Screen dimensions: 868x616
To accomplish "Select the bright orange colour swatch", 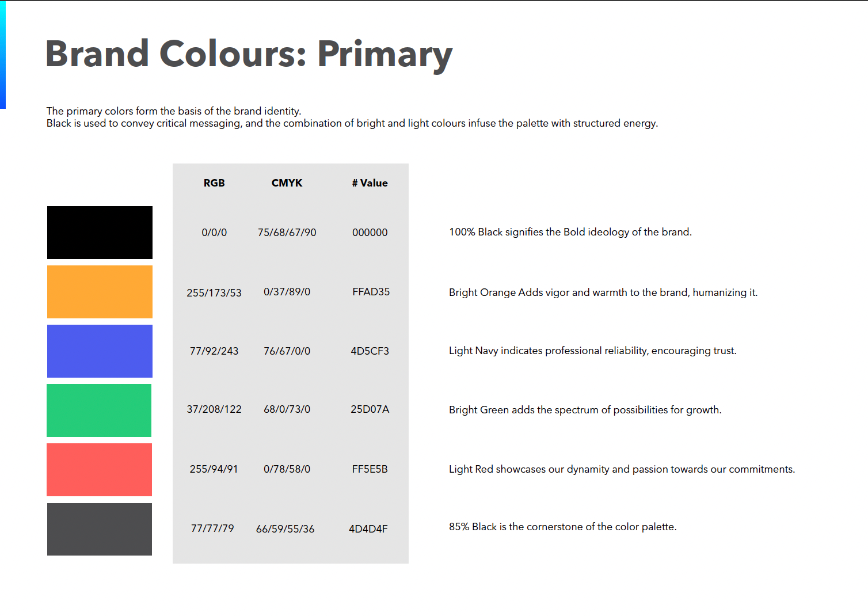I will click(x=100, y=292).
